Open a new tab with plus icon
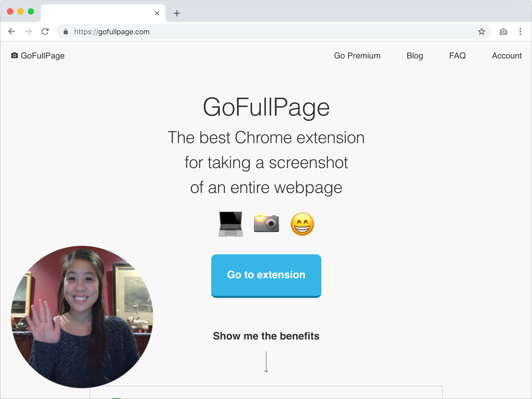 (177, 13)
